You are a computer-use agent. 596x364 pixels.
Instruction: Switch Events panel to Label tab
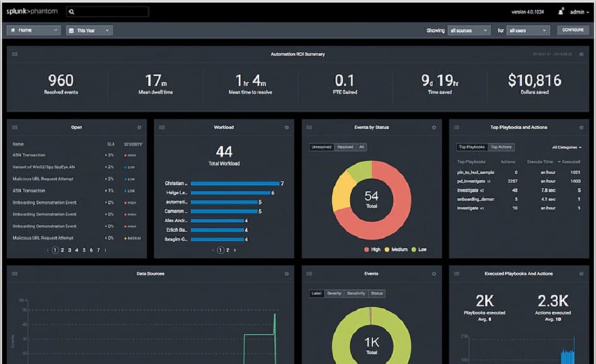316,293
